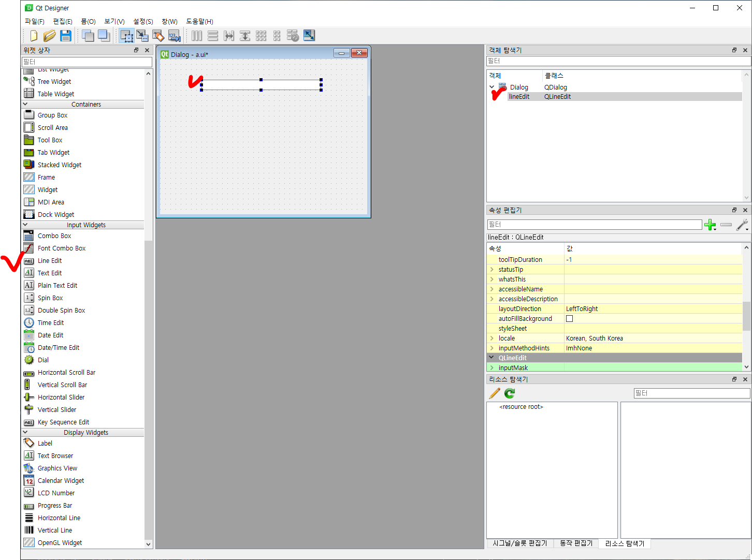Click Lay Out Horizontally in Splitter icon
The width and height of the screenshot is (752, 560).
229,36
